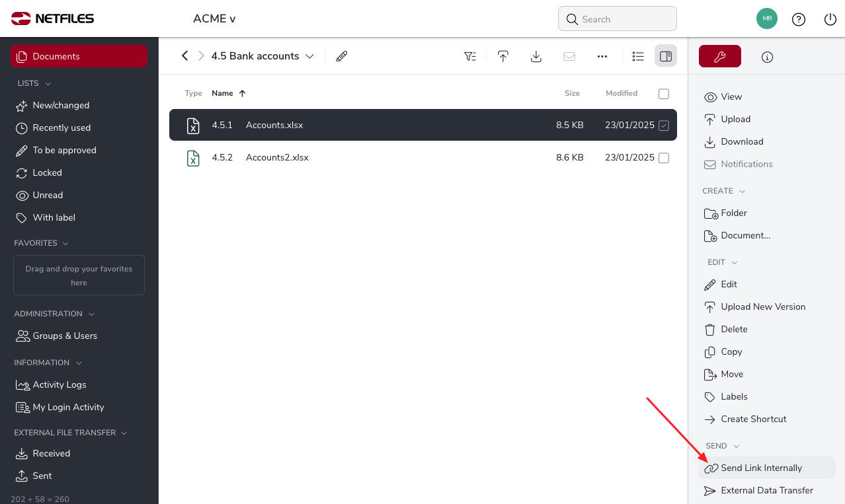The width and height of the screenshot is (845, 504).
Task: Collapse the INFORMATION section
Action: 48,363
